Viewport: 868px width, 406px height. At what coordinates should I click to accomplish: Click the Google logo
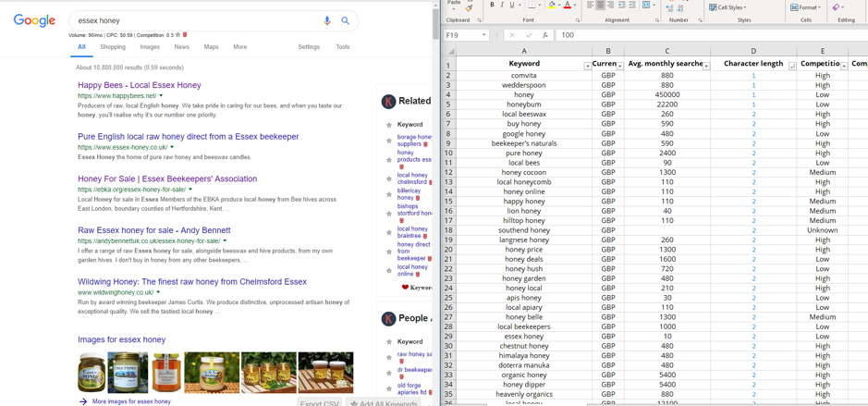(x=34, y=21)
